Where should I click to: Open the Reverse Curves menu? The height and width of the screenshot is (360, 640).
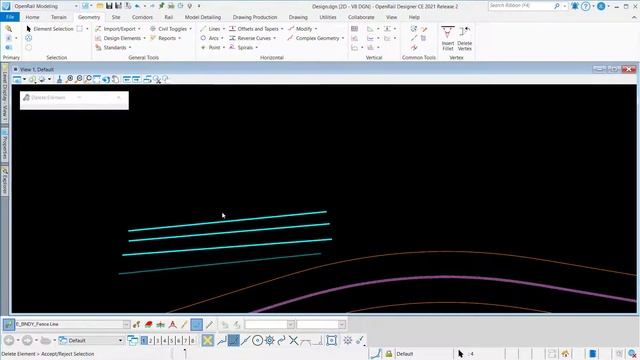(x=252, y=38)
